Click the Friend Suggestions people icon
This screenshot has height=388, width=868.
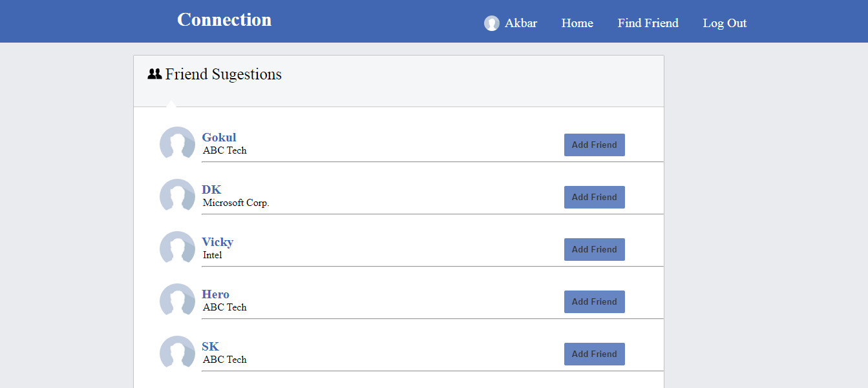[x=154, y=74]
